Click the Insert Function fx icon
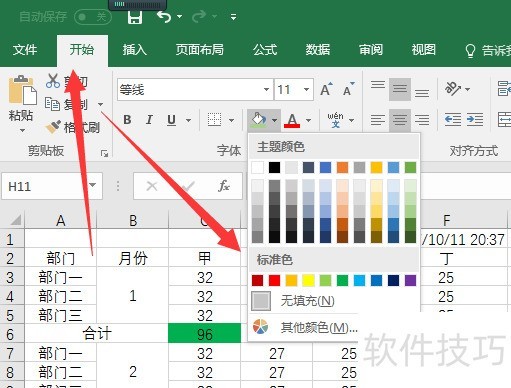This screenshot has width=511, height=388. (x=224, y=186)
